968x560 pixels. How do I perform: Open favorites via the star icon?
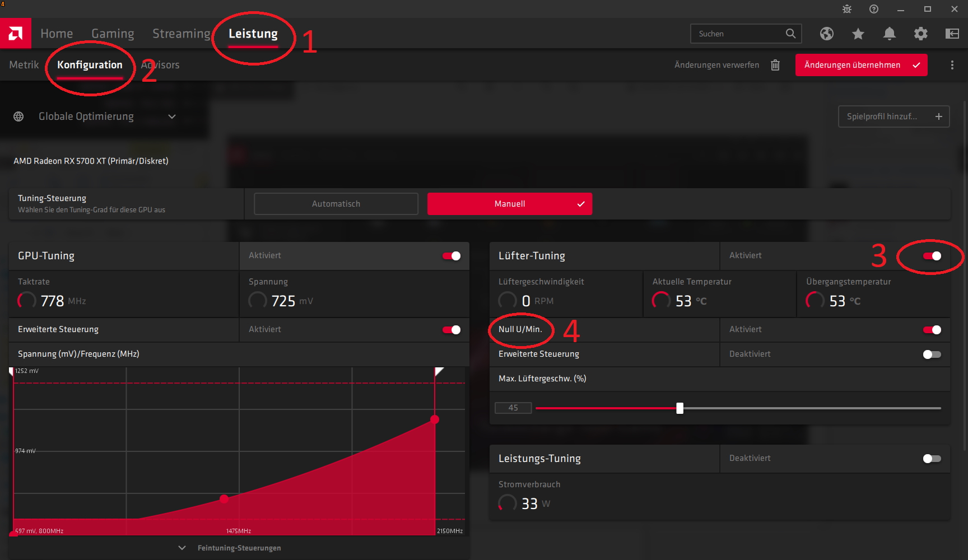pos(858,34)
